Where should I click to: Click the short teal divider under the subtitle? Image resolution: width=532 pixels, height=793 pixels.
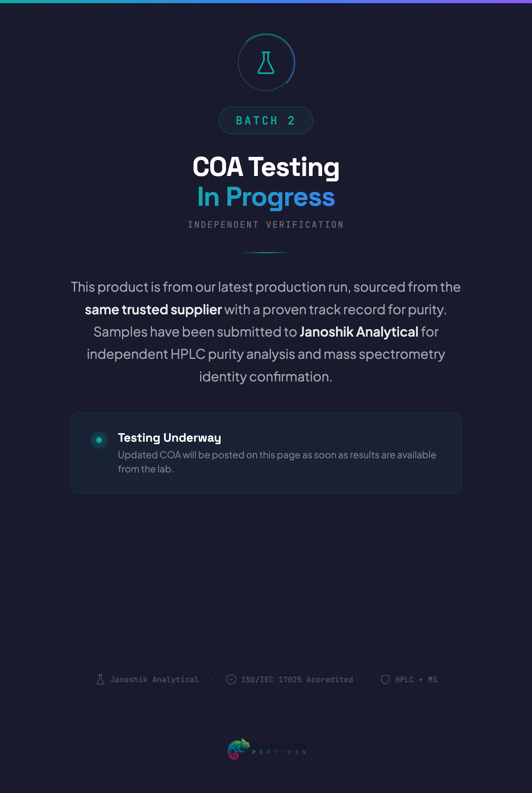[x=266, y=253]
